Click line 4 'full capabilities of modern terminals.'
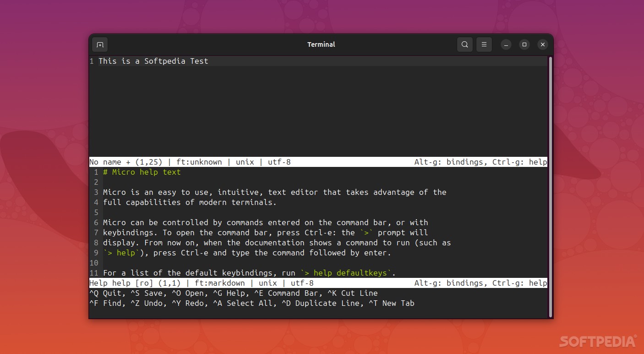 pyautogui.click(x=190, y=202)
